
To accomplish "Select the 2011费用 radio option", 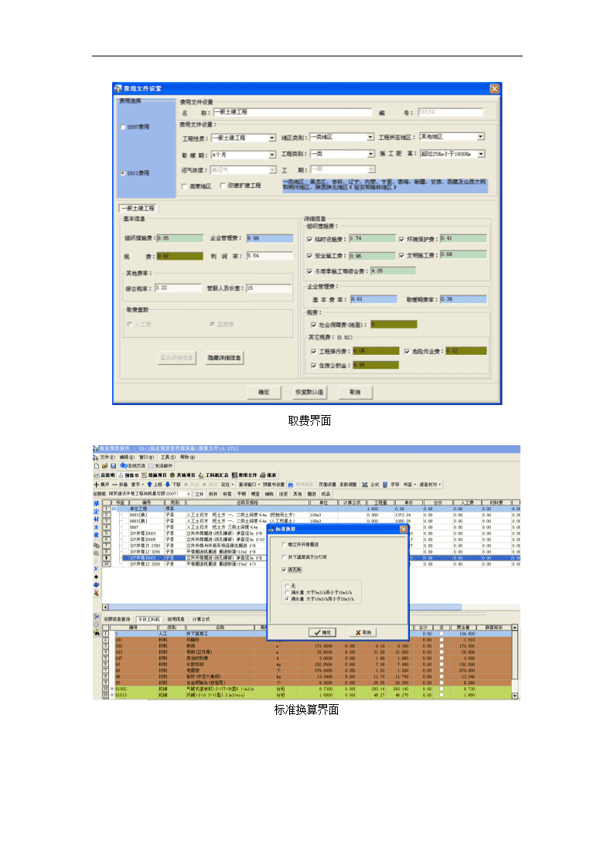I will tap(123, 172).
